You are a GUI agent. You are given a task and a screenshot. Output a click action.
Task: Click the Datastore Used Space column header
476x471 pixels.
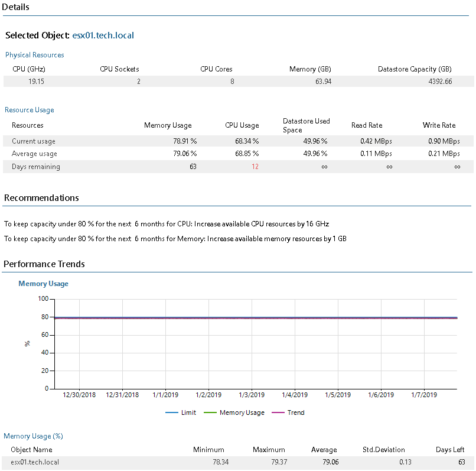point(307,125)
